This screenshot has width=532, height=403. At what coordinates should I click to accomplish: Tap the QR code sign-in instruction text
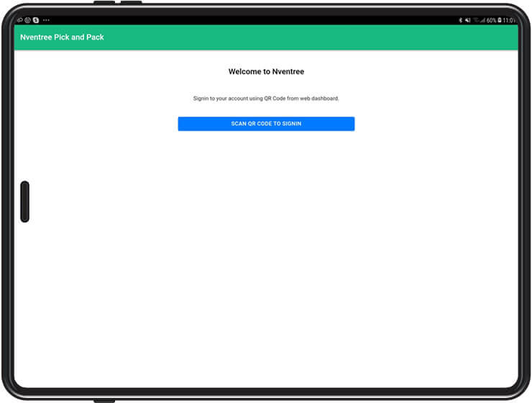coord(266,98)
